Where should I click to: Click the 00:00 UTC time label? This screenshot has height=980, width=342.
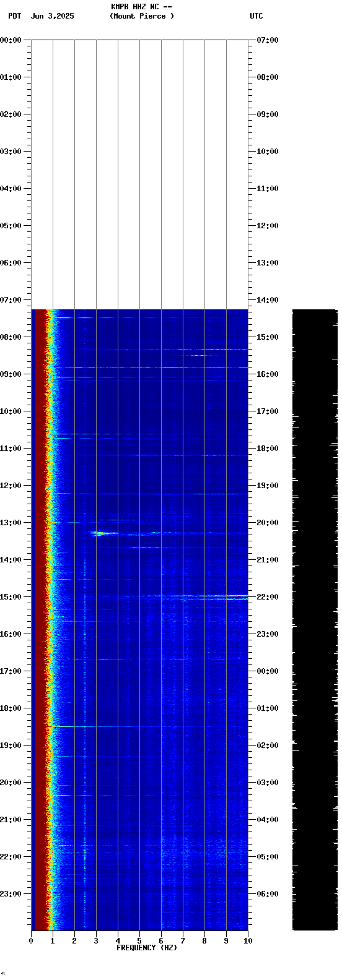[x=268, y=671]
